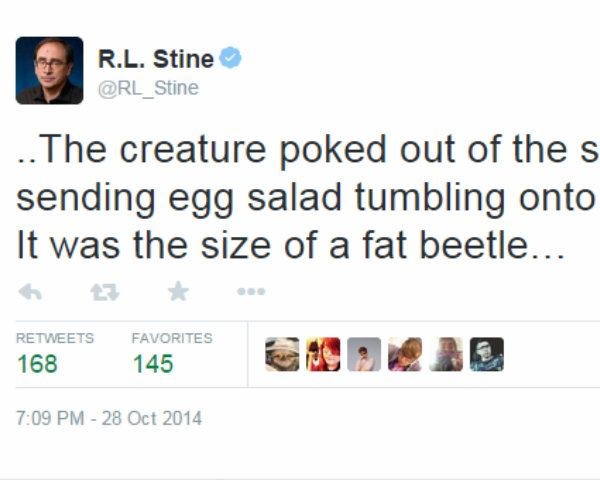Click the third avatar in the favoriters row
The image size is (600, 480).
[364, 355]
